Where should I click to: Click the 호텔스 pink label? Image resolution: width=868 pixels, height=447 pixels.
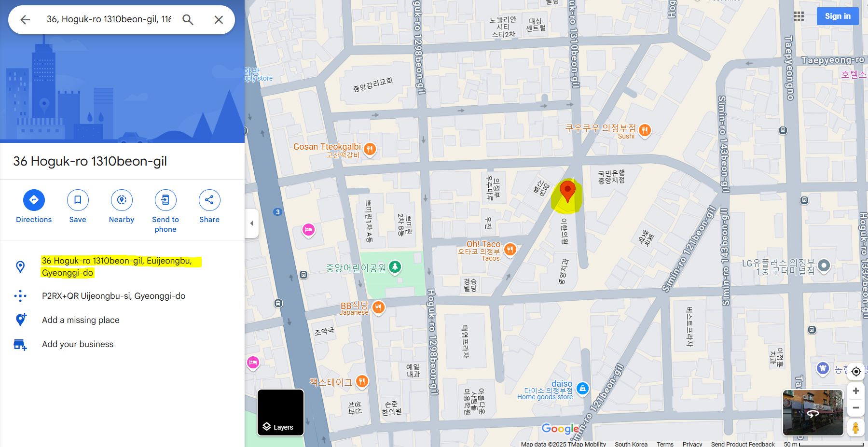(854, 74)
